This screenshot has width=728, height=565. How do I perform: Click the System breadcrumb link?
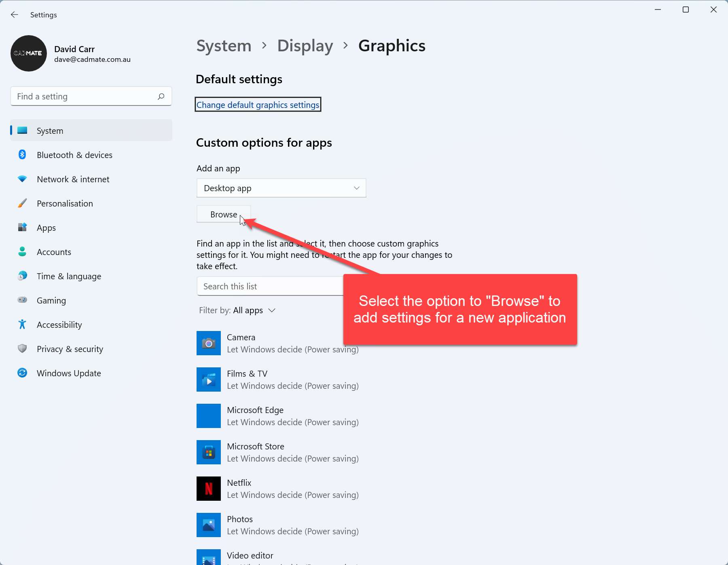click(224, 46)
